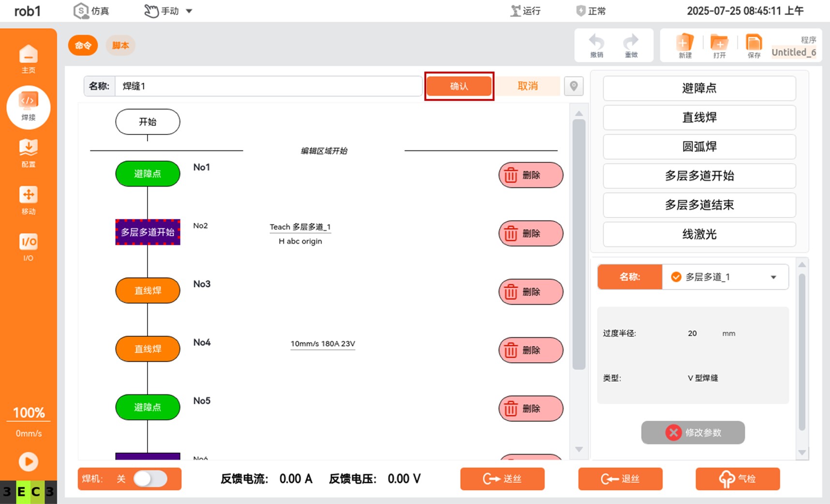Viewport: 830px width, 504px height.
Task: Click the parameter panel scroll up arrow
Action: [x=802, y=265]
